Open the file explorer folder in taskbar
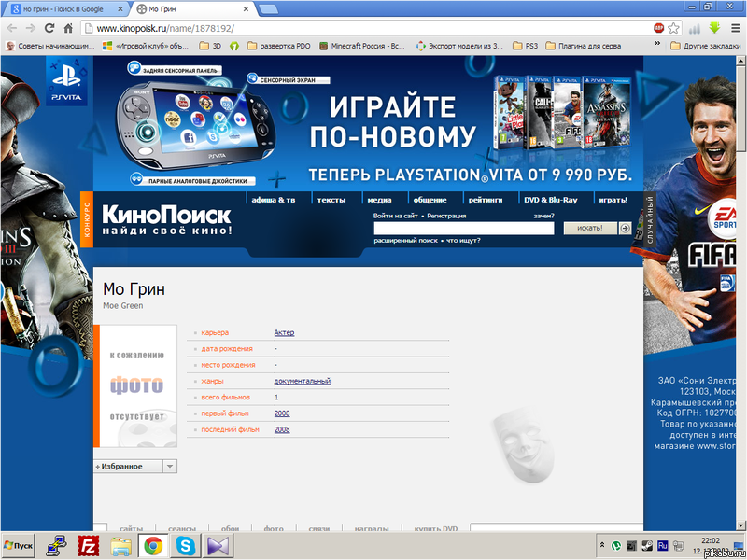 121,546
